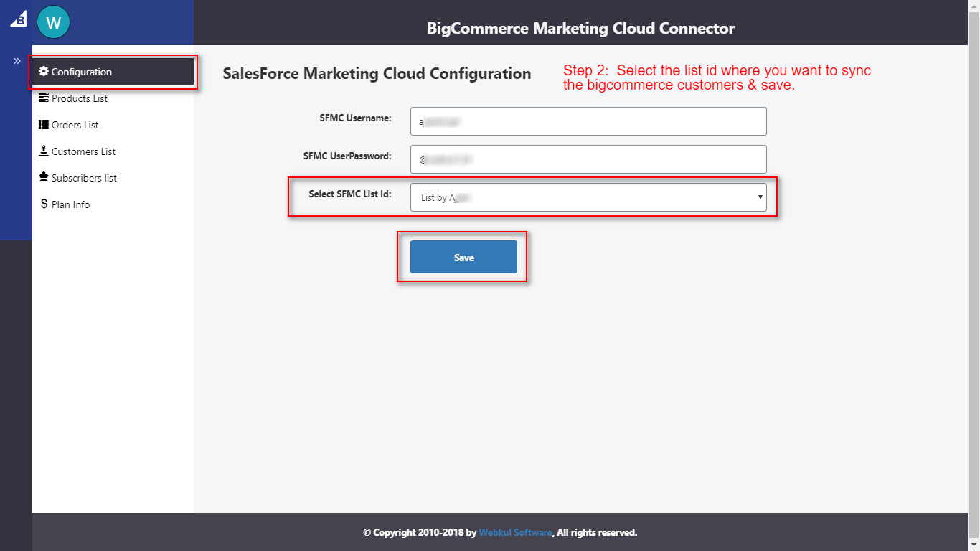Open the Configuration menu item

tap(113, 72)
